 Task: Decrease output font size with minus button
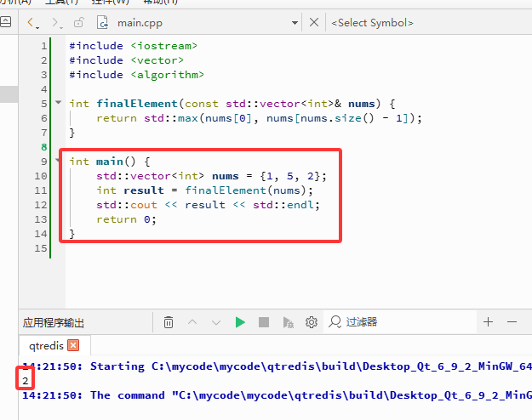(512, 321)
